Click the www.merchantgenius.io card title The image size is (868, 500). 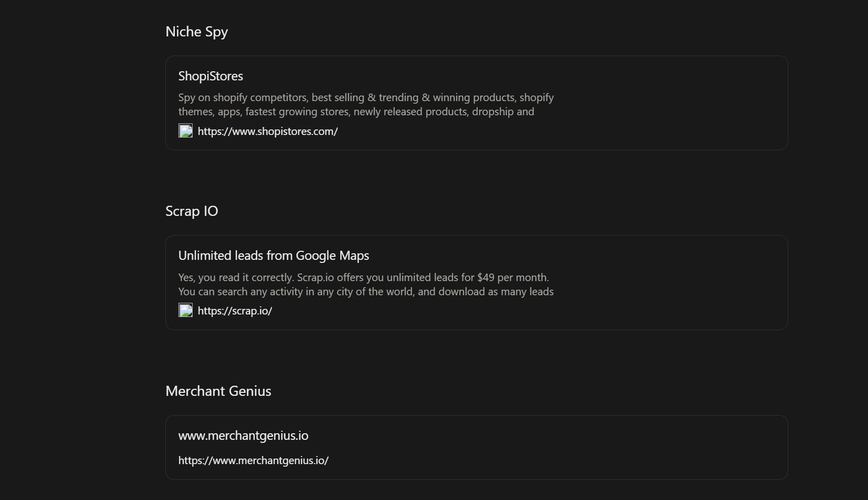[243, 436]
